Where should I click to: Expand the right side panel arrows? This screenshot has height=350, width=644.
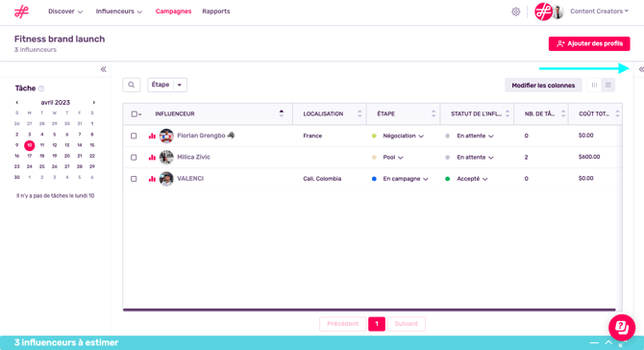pyautogui.click(x=641, y=69)
